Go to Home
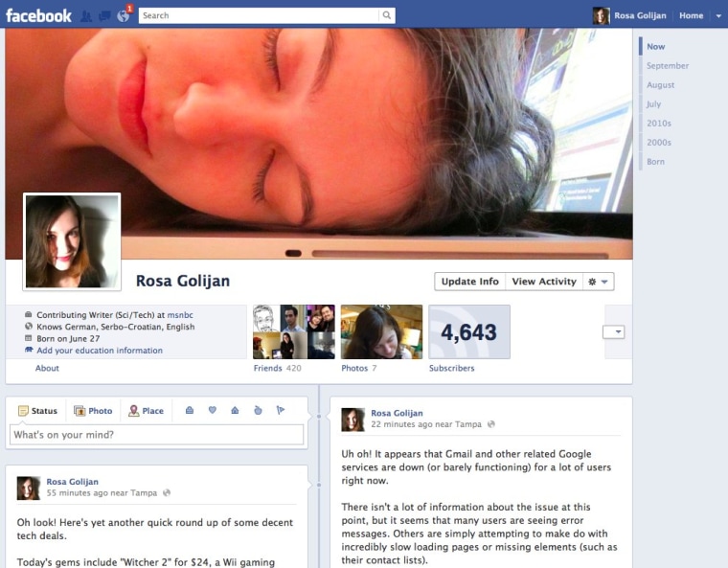Screen dimensions: 728x568 pos(691,15)
